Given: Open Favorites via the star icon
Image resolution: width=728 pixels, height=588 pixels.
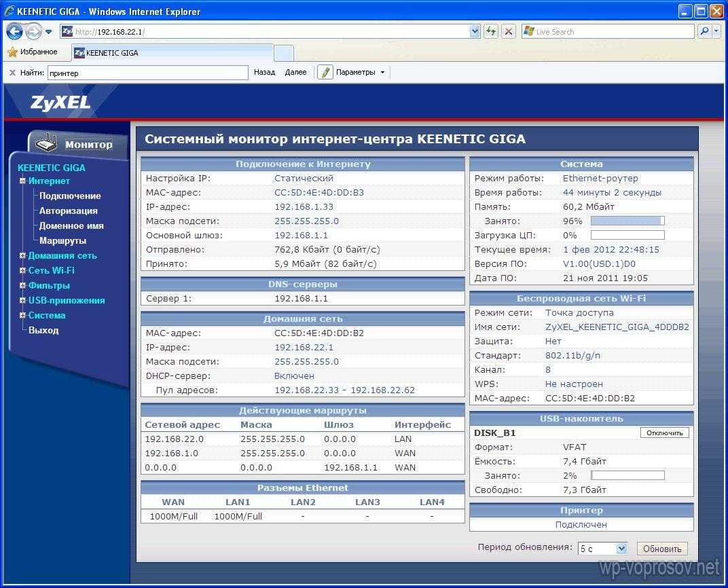Looking at the screenshot, I should 12,52.
